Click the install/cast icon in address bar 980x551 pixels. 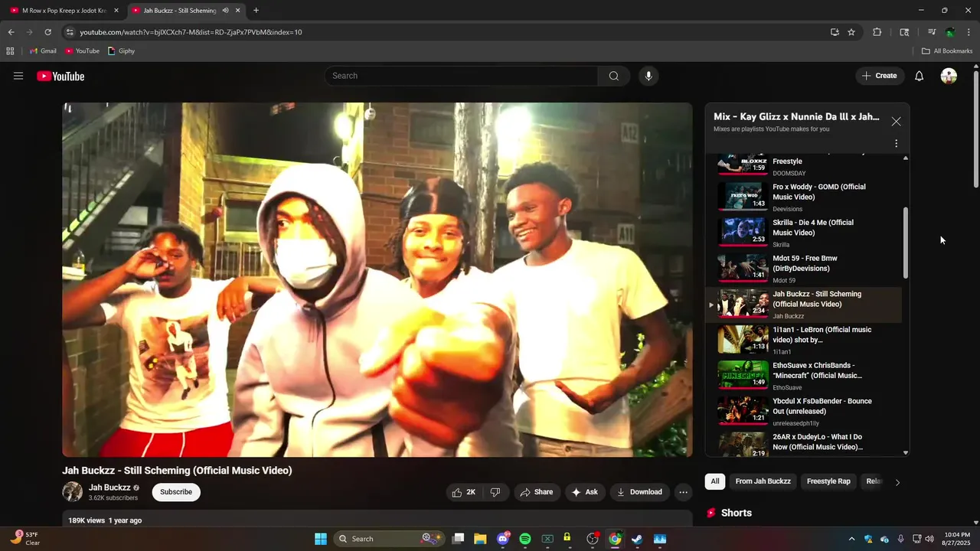(x=835, y=32)
